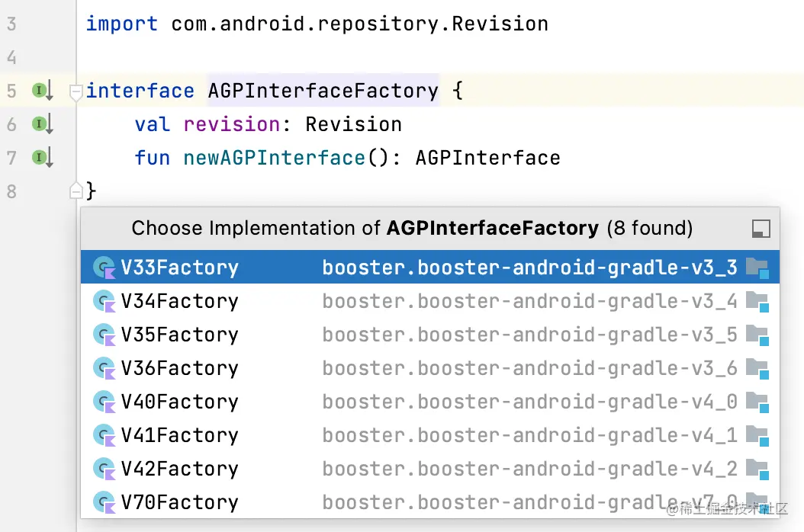Viewport: 804px width, 532px height.
Task: Click Kotlin class icon beside V40Factory
Action: 104,402
